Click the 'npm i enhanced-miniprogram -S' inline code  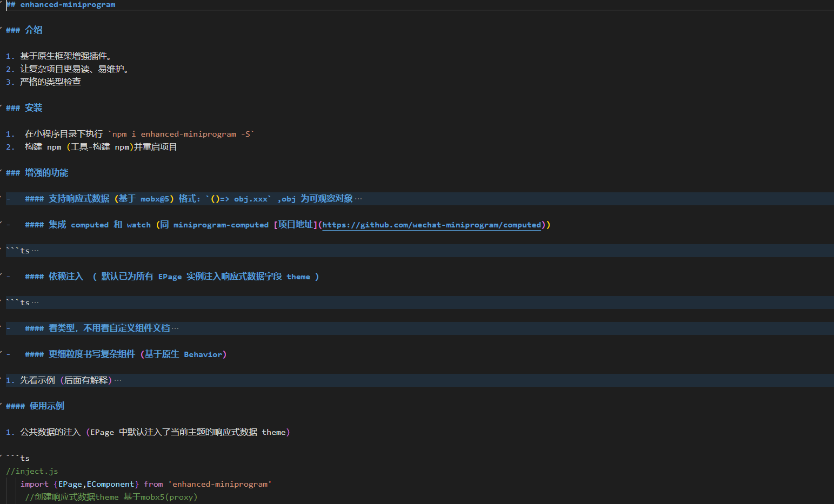coord(182,134)
